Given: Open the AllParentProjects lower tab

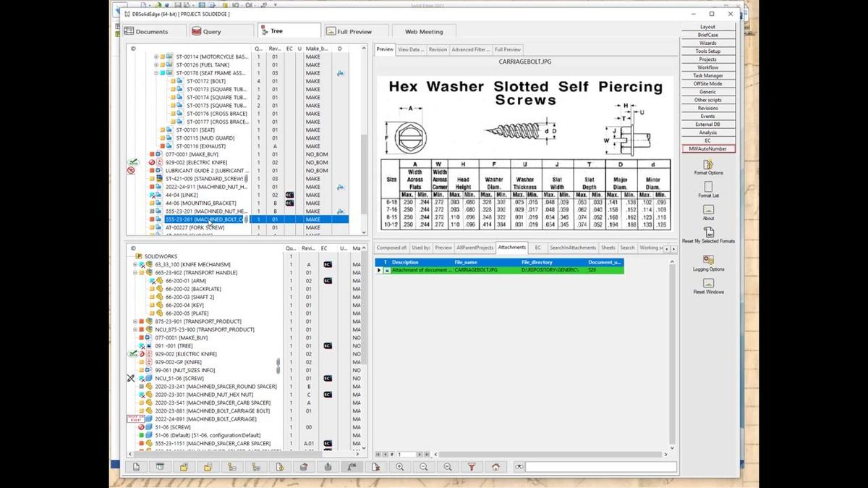Looking at the screenshot, I should pyautogui.click(x=475, y=248).
